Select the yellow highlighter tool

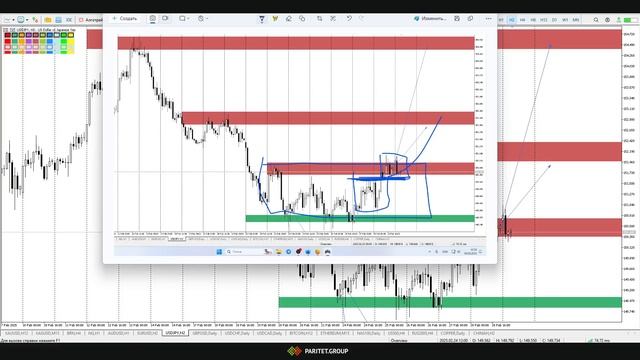[275, 19]
